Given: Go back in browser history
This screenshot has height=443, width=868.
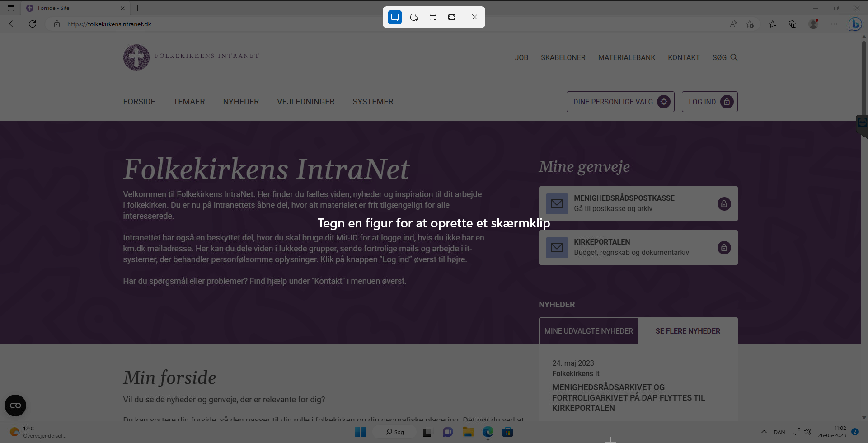Looking at the screenshot, I should tap(13, 24).
